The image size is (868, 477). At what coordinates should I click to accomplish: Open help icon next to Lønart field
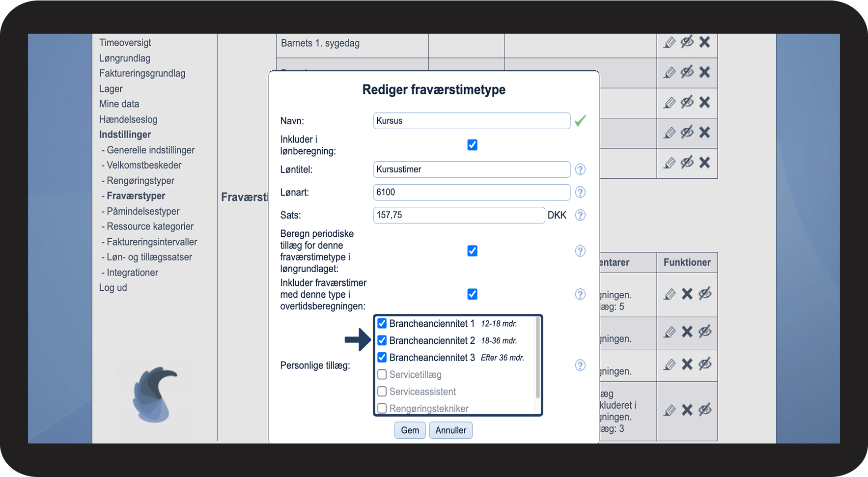point(580,193)
